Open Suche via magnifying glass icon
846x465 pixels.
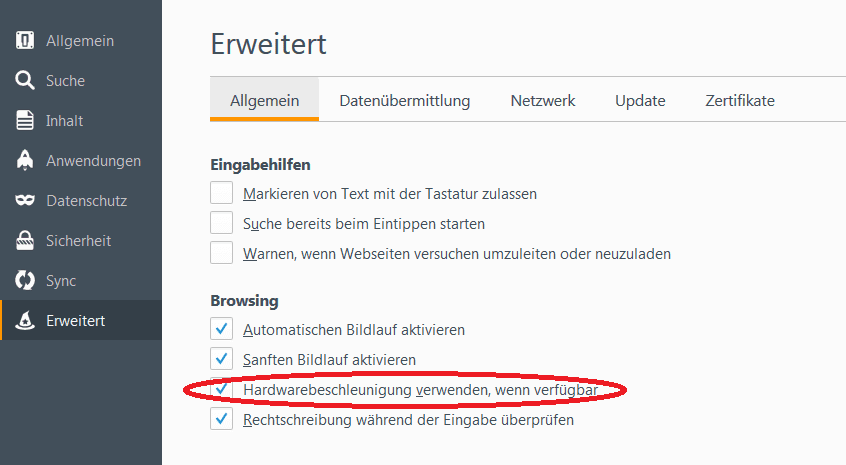coord(25,80)
